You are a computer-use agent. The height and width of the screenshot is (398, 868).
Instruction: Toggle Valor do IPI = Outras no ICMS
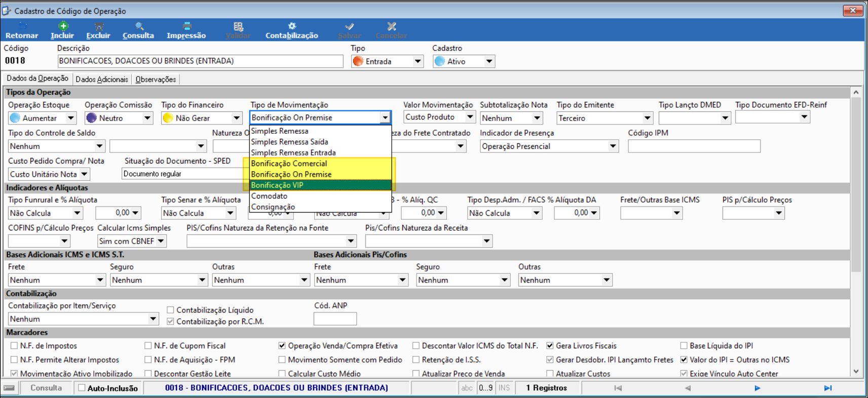click(684, 360)
